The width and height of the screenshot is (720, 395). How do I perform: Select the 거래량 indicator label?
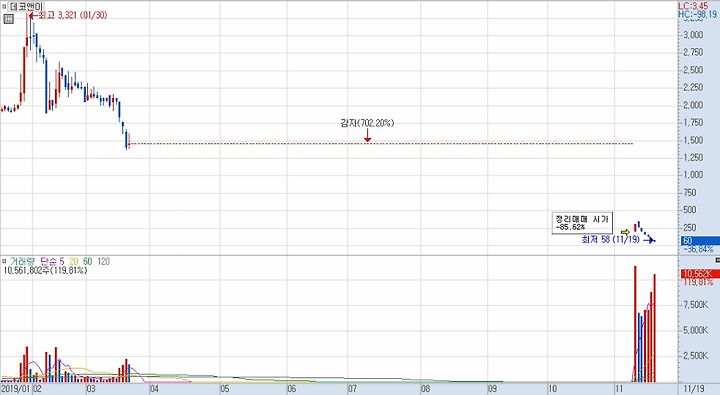[22, 261]
